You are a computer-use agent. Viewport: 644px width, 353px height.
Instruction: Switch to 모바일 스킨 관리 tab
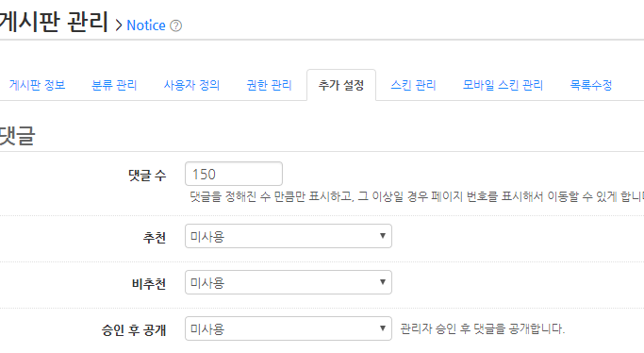click(503, 85)
